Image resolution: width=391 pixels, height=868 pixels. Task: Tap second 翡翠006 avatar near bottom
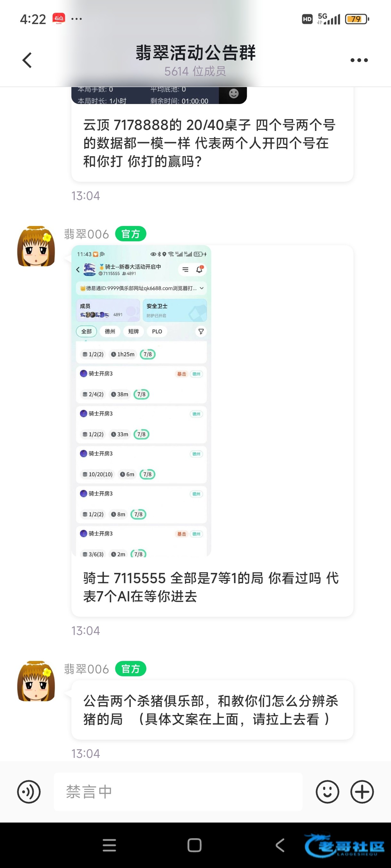point(36,681)
